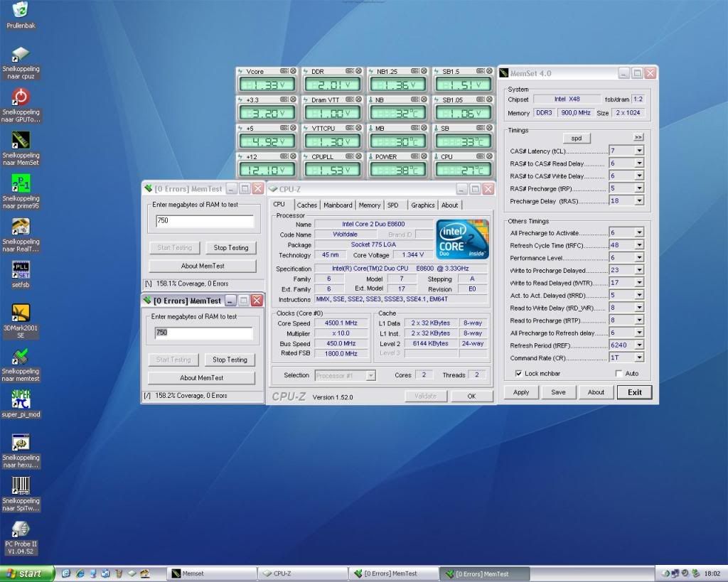The width and height of the screenshot is (728, 582).
Task: Open the Command Rate (CR) dropdown
Action: 639,358
